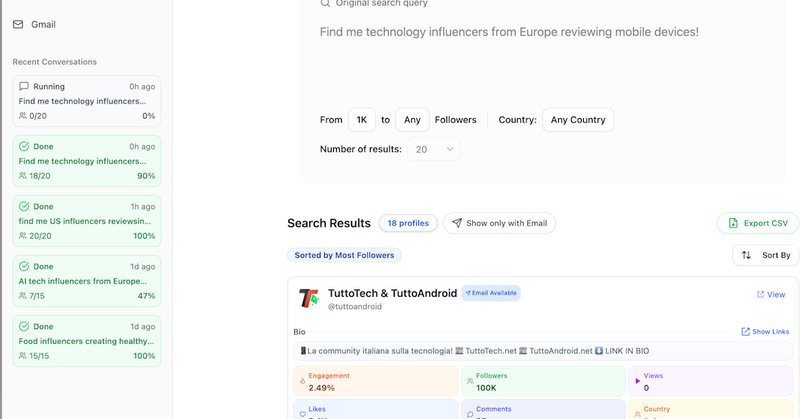Click the 18 profiles badge
Viewport: 800px width, 419px height.
click(x=408, y=223)
